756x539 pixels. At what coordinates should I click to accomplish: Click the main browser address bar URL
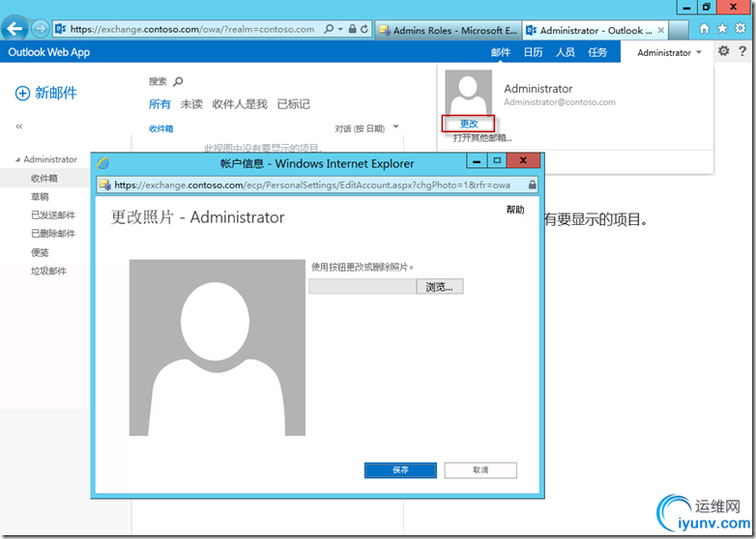[x=192, y=29]
